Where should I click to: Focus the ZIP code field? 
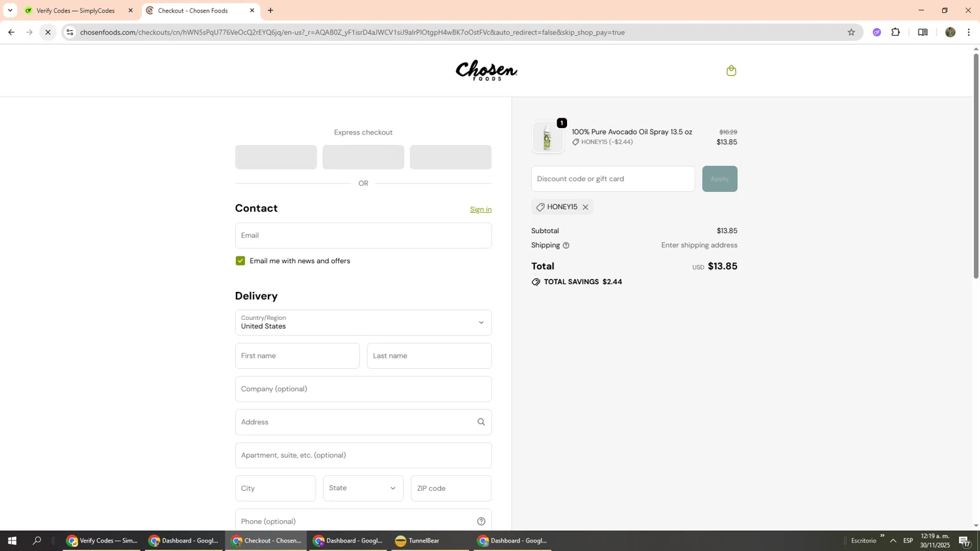tap(451, 488)
